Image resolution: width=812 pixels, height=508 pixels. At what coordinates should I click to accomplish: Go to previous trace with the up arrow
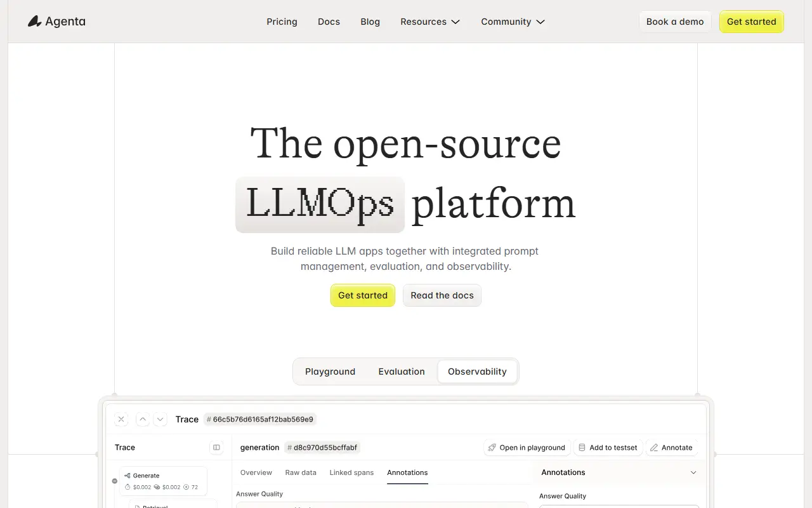click(x=143, y=419)
